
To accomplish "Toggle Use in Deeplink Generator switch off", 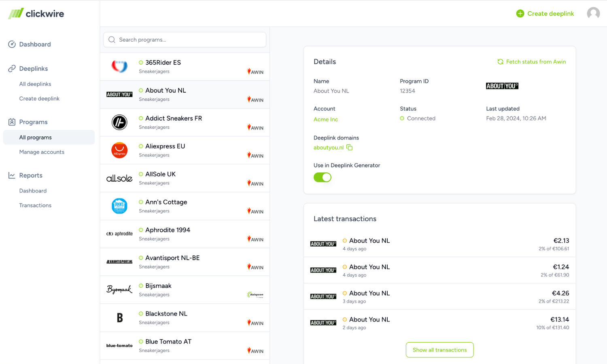I will [x=323, y=177].
